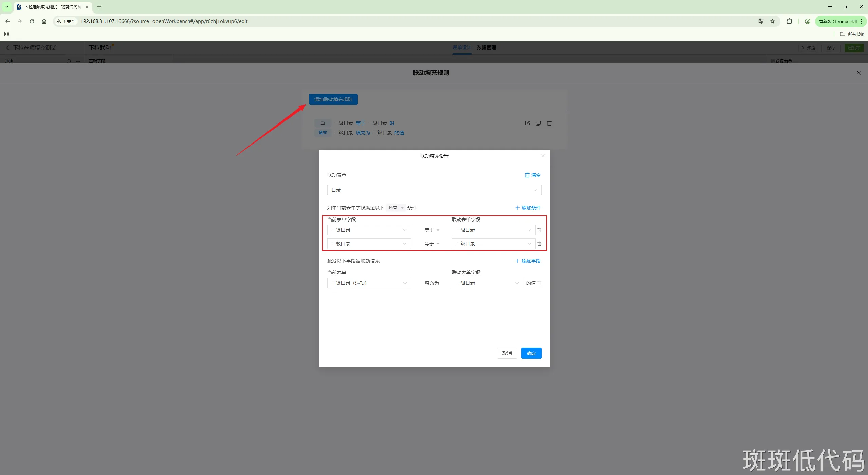Remove the 三级目录 fill field row
The height and width of the screenshot is (475, 868).
click(x=539, y=283)
